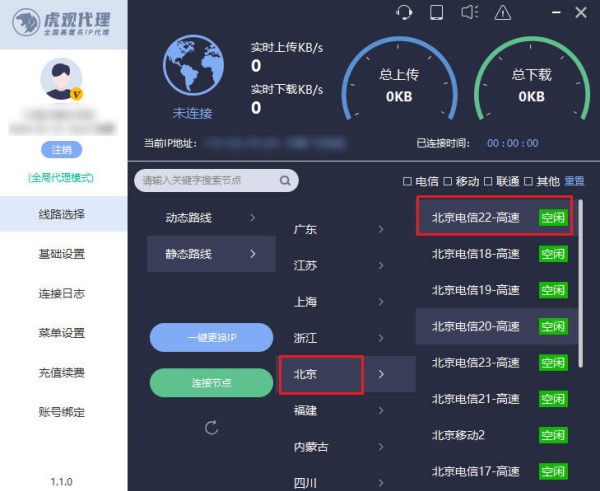Click the connection timer 00:00:00
The height and width of the screenshot is (491, 600).
[512, 143]
